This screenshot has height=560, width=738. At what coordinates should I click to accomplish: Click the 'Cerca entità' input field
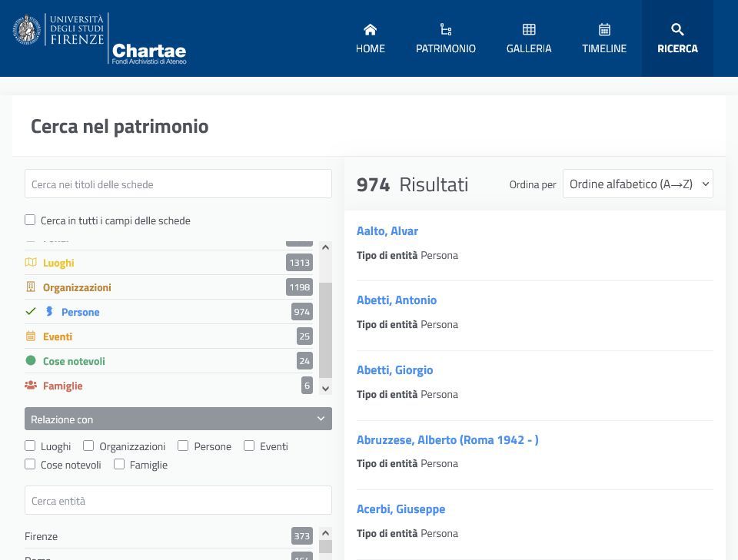tap(178, 501)
